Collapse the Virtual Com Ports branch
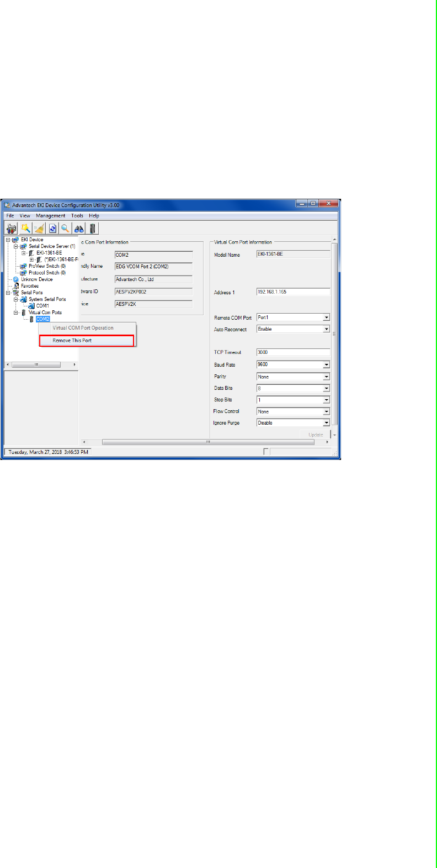This screenshot has width=437, height=868. click(x=15, y=313)
